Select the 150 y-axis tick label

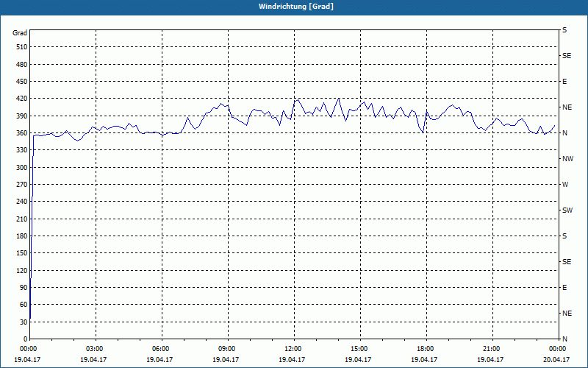click(x=22, y=253)
